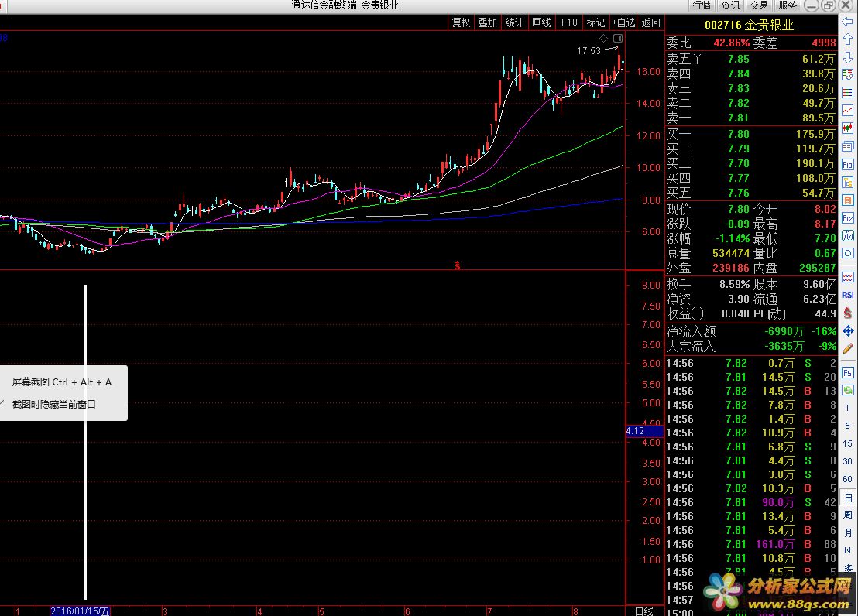
Task: Select the 1-minute period
Action: coord(847,408)
